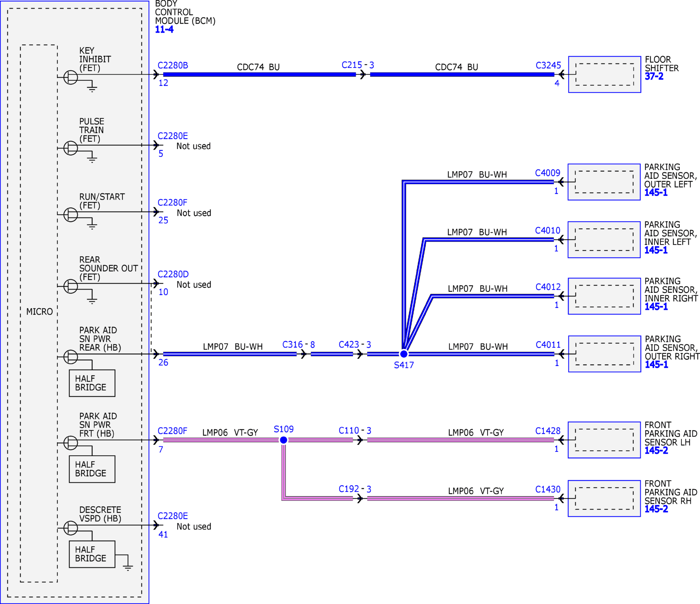Select the Front Parking Aid Sensor LH box
700x604 pixels.
[604, 440]
